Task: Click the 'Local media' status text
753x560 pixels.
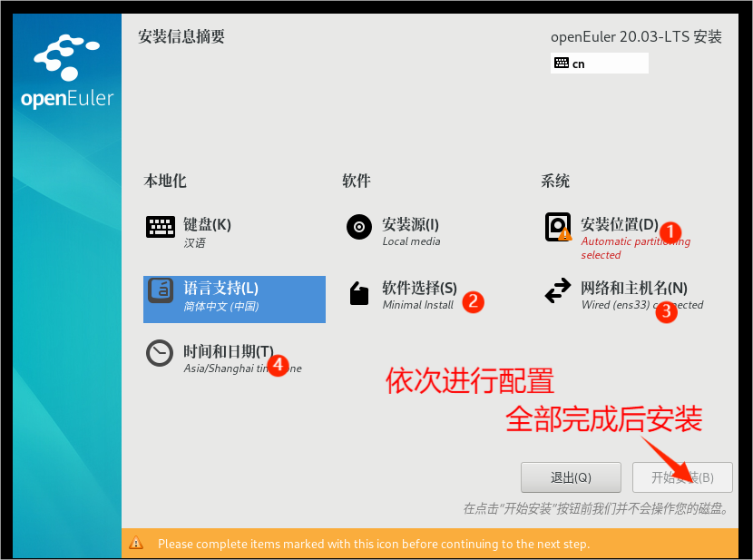Action: pos(411,241)
